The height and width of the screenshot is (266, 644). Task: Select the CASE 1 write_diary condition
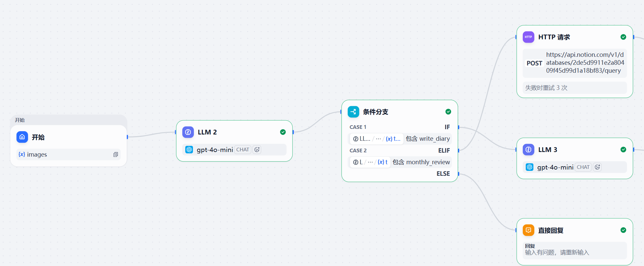coord(400,139)
